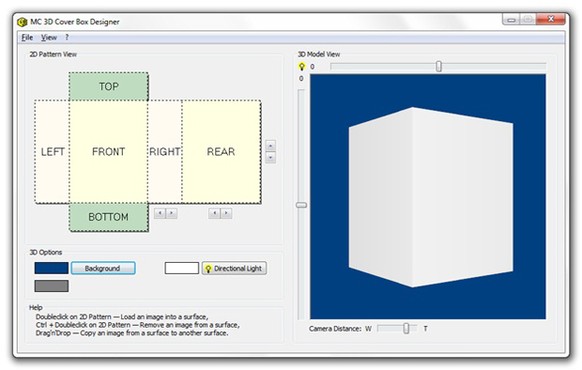582x370 pixels.
Task: Close the Cover Box Designer window
Action: tap(551, 19)
